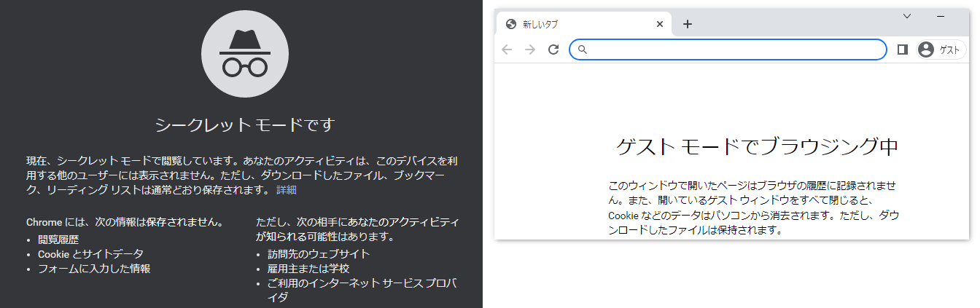
Task: Go back using the back arrow
Action: pos(507,50)
